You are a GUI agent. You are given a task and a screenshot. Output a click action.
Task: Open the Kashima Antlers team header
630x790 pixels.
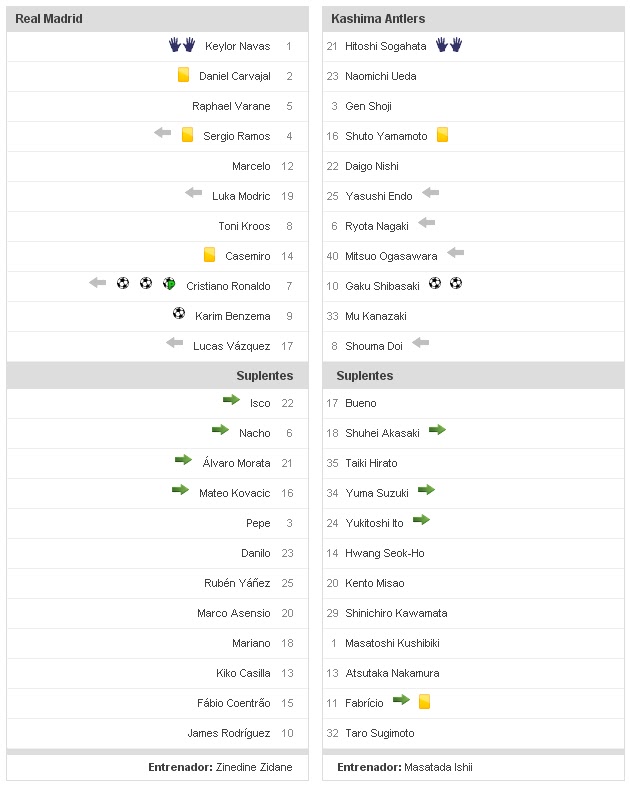380,19
